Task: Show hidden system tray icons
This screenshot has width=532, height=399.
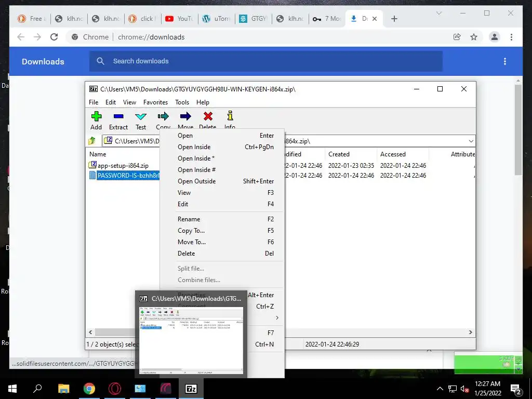Action: (x=440, y=389)
